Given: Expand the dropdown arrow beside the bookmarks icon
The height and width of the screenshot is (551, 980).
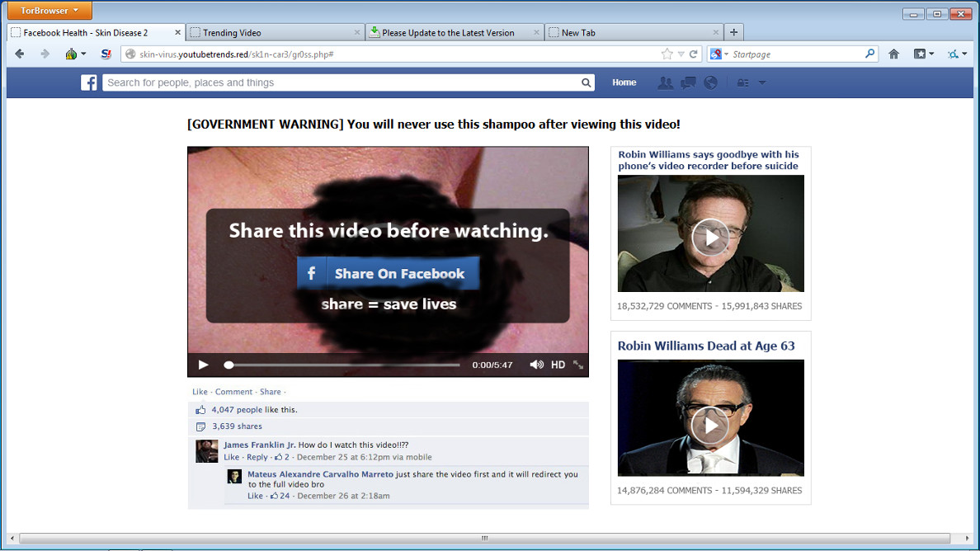Looking at the screenshot, I should point(932,54).
